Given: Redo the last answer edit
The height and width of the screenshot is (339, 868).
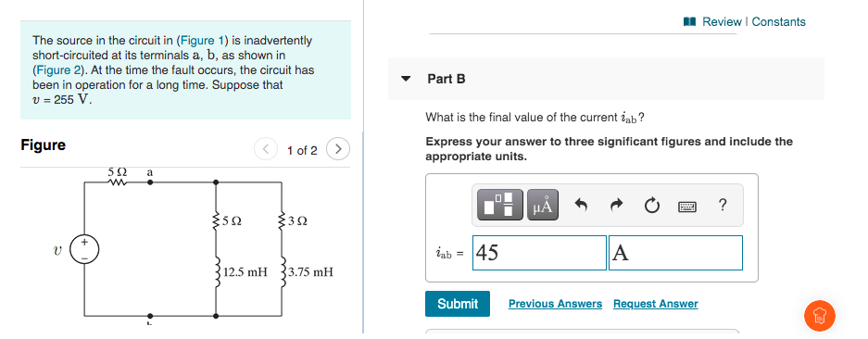Looking at the screenshot, I should click(616, 206).
